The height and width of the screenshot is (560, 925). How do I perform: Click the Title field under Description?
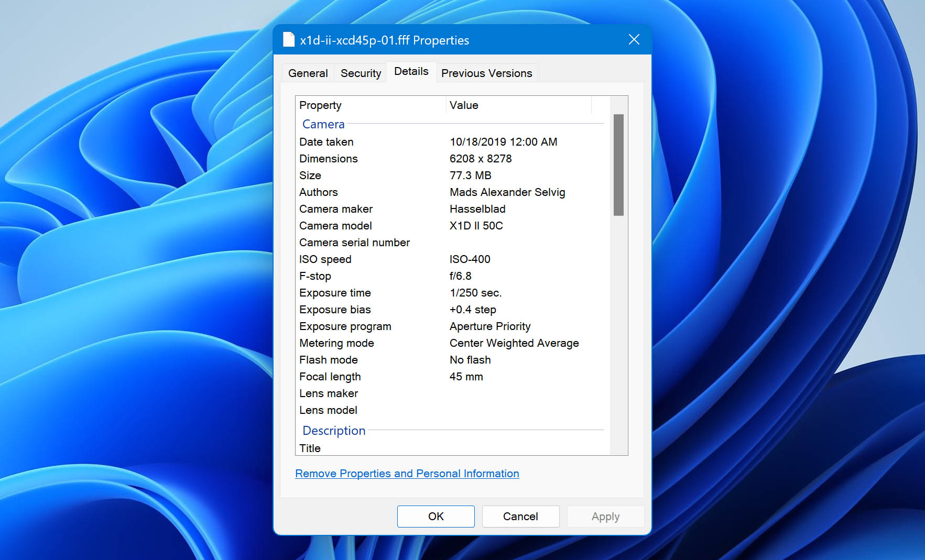[x=519, y=448]
